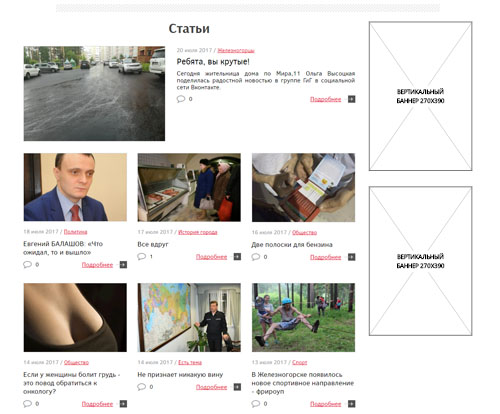The height and width of the screenshot is (414, 500).
Task: Open the wet street parking lot photo
Action: tap(94, 93)
